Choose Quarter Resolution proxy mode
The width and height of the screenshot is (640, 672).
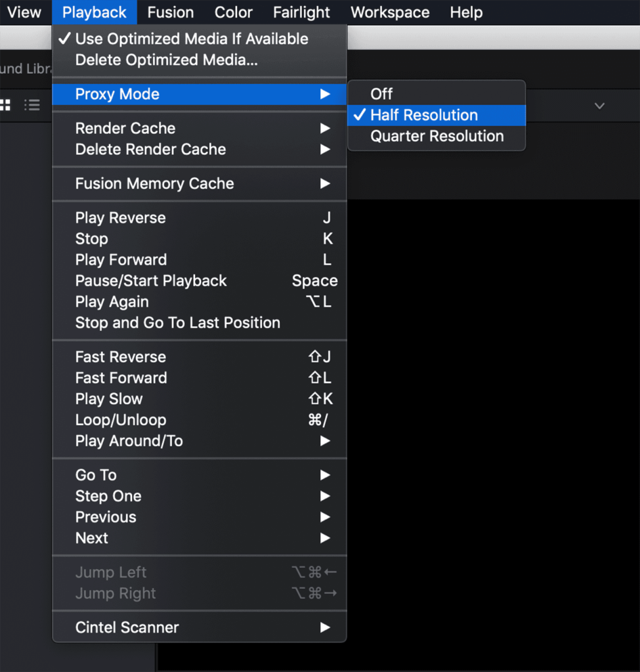(437, 136)
